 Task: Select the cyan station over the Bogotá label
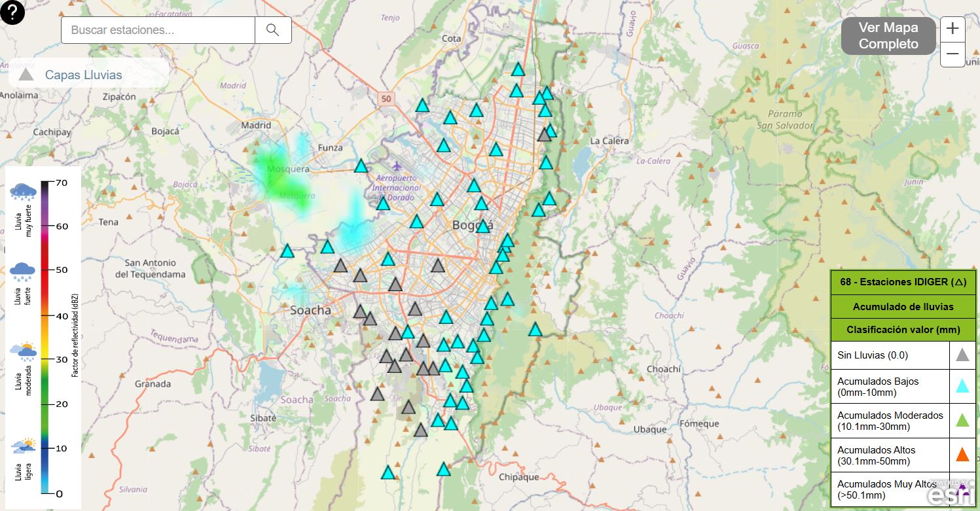coord(483,226)
